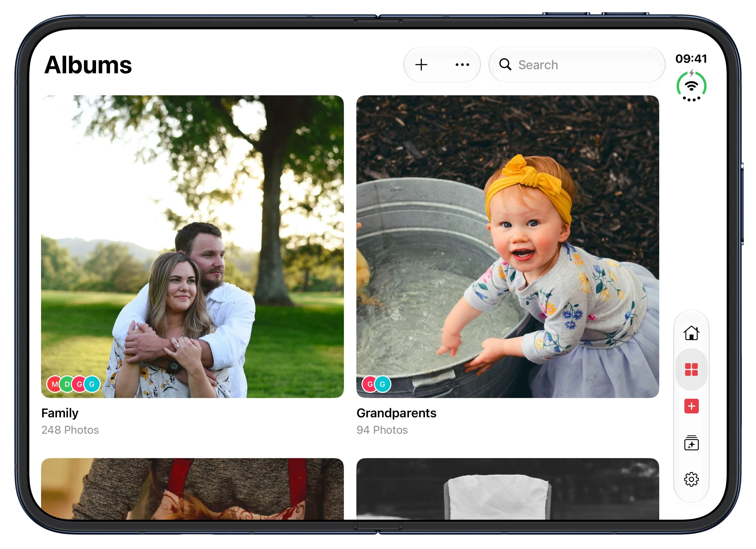Image resolution: width=756 pixels, height=549 pixels.
Task: Click the Albums page heading
Action: pyautogui.click(x=88, y=65)
